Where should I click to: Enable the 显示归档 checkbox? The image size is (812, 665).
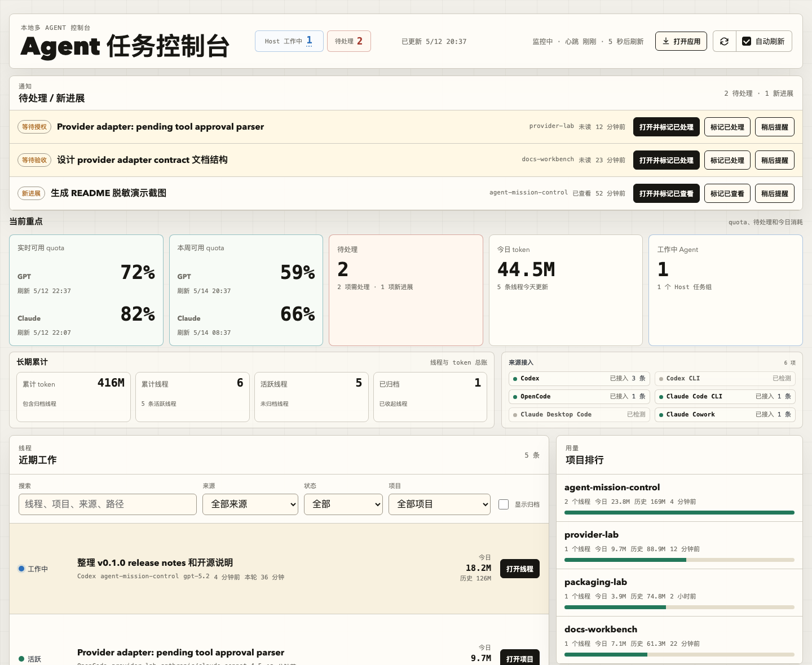(504, 504)
